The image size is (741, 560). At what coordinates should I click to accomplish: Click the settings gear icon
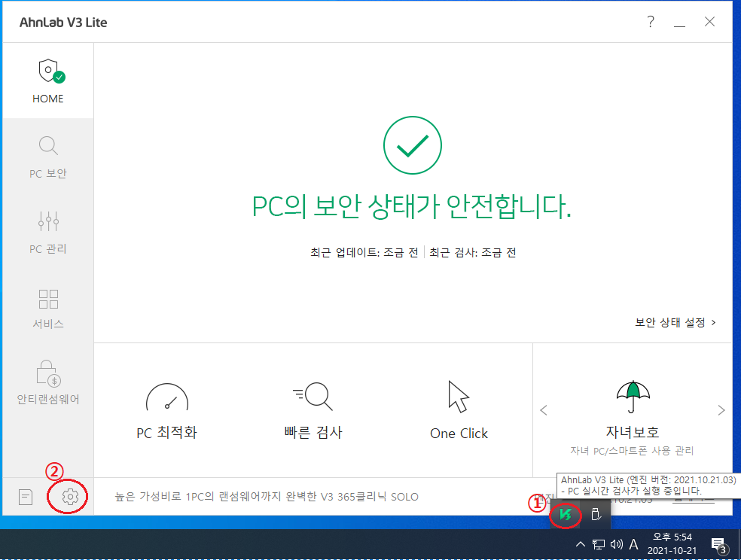coord(70,497)
